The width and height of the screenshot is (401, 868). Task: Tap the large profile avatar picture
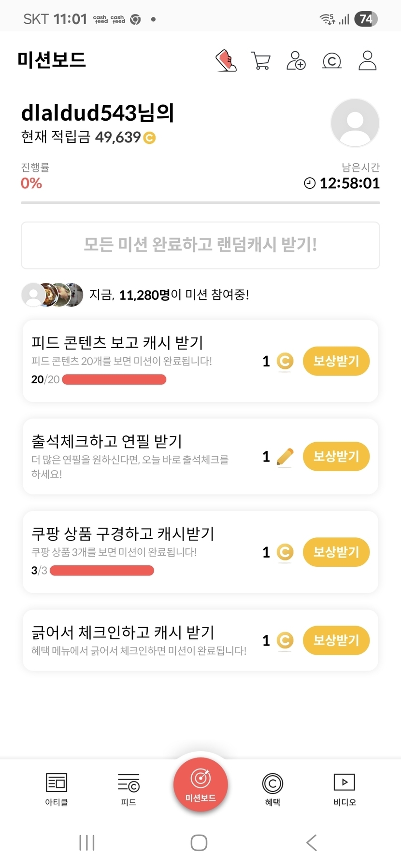pos(355,123)
